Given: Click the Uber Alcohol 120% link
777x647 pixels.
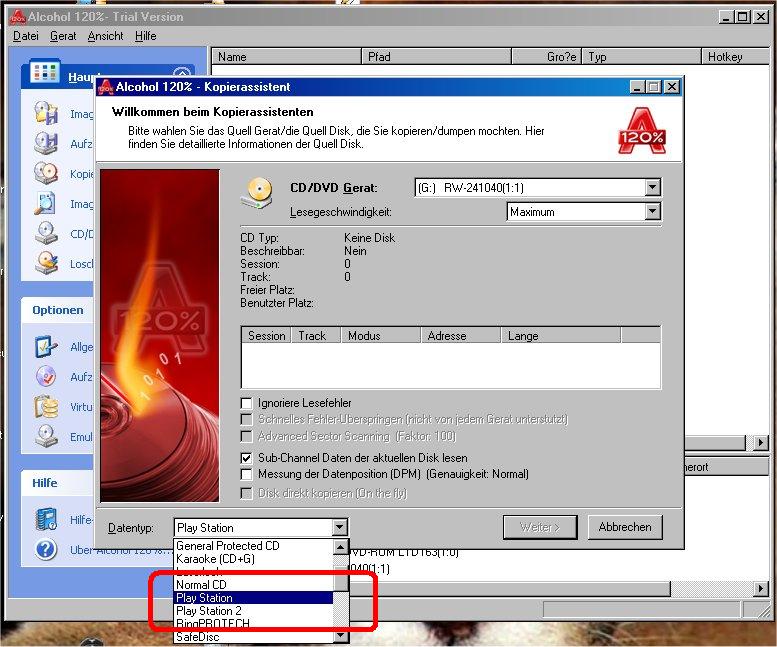Looking at the screenshot, I should pos(121,550).
